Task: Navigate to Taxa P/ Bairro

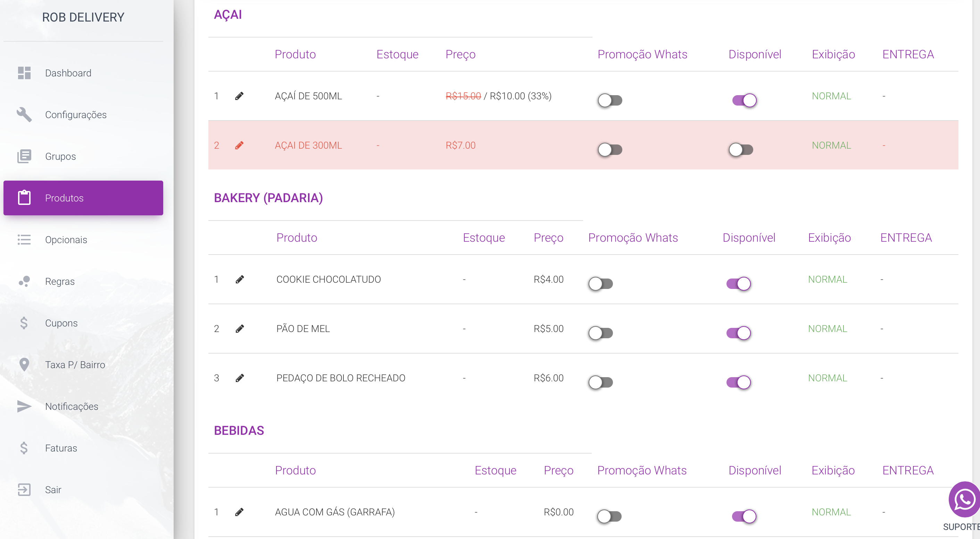Action: pyautogui.click(x=75, y=365)
